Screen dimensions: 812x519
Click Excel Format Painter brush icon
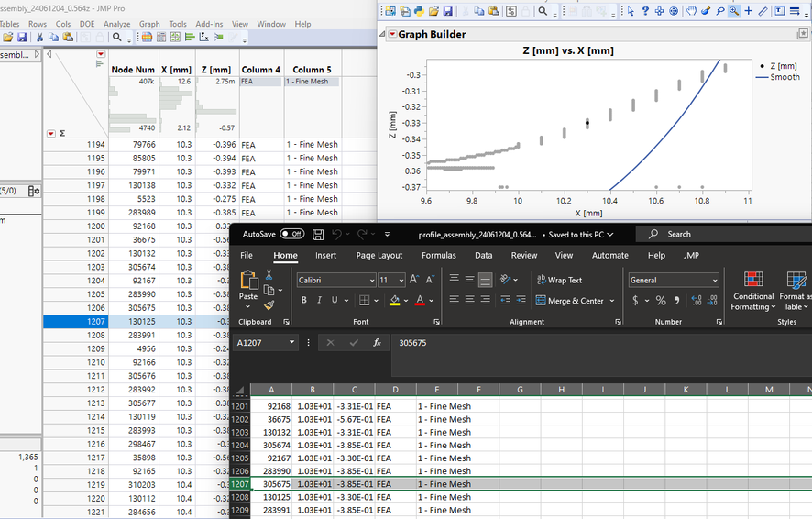pyautogui.click(x=268, y=305)
